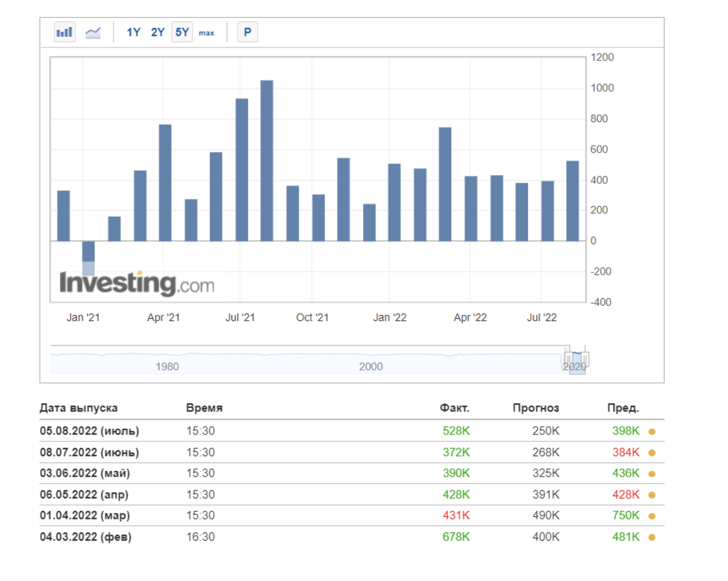Viewport: 728px width, 581px height.
Task: Click the right handle of range slider
Action: [585, 359]
